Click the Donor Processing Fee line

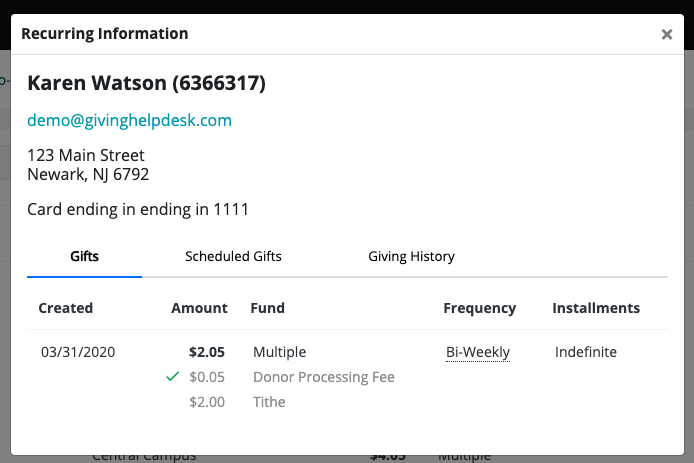pyautogui.click(x=324, y=377)
